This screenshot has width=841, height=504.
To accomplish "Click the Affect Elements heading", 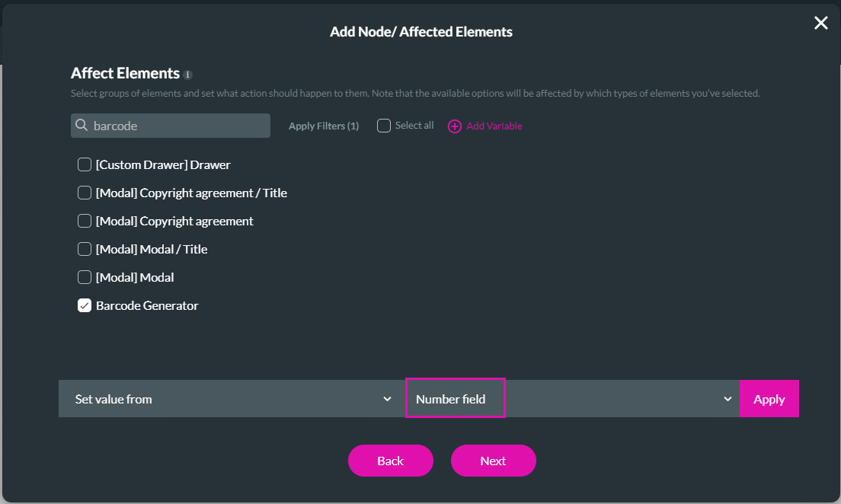I will click(125, 73).
